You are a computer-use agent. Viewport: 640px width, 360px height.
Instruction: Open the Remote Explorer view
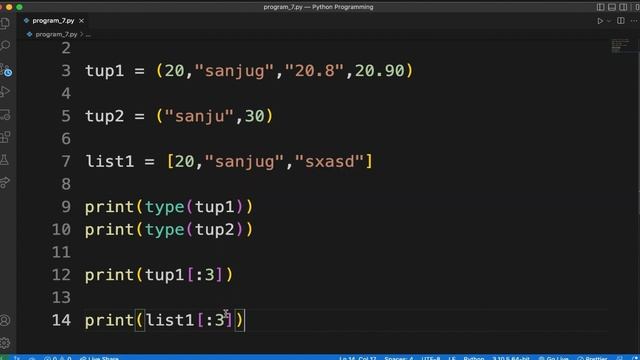(x=5, y=115)
